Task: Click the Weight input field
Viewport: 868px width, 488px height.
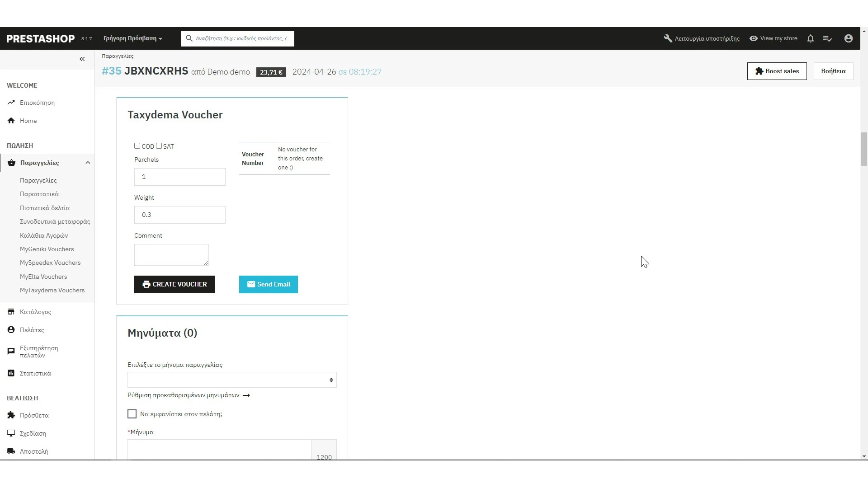Action: coord(179,215)
